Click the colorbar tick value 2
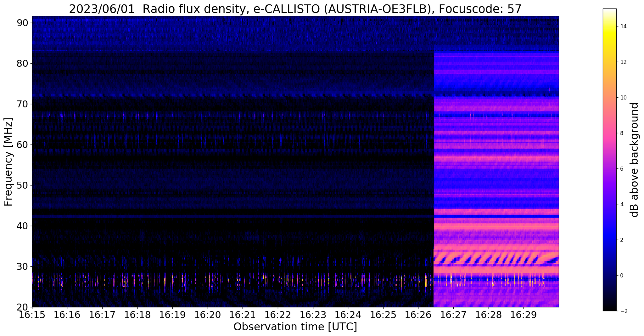The height and width of the screenshot is (336, 644). coord(622,240)
